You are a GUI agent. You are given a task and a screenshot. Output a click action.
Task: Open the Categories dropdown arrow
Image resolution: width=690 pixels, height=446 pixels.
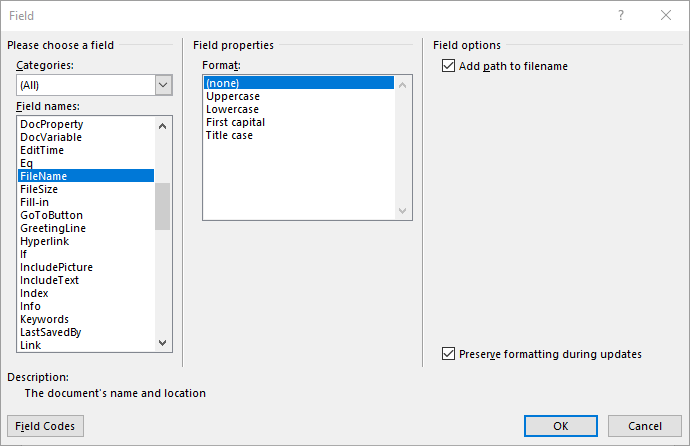click(163, 85)
